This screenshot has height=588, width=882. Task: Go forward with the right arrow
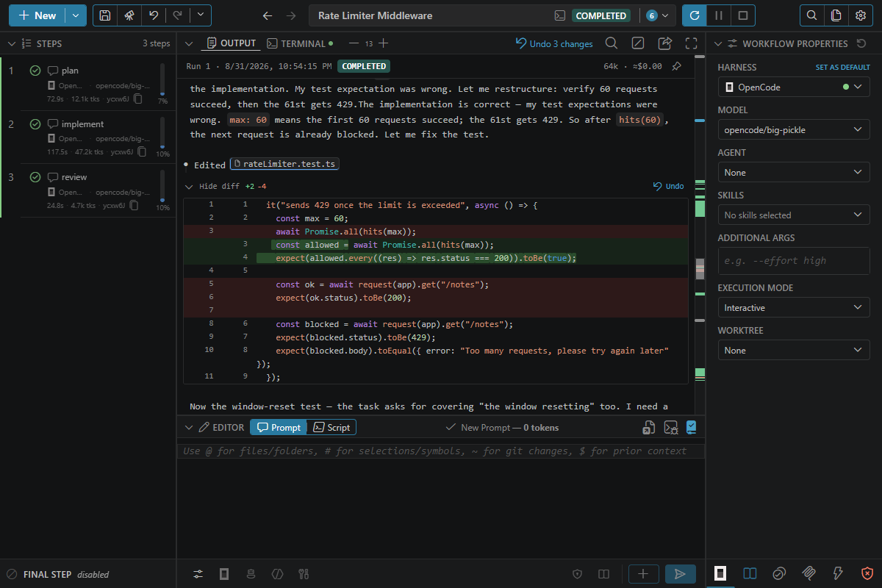click(x=291, y=15)
